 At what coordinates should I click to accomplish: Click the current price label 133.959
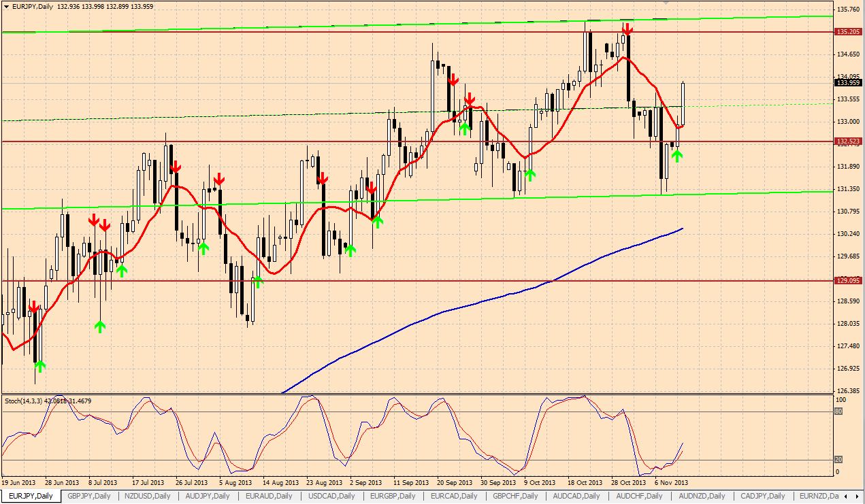pyautogui.click(x=849, y=83)
